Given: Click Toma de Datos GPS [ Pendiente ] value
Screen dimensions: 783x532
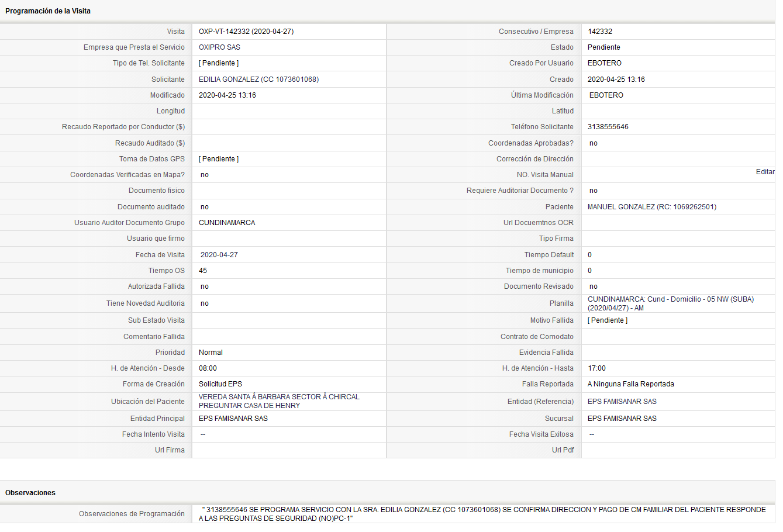Looking at the screenshot, I should (219, 159).
